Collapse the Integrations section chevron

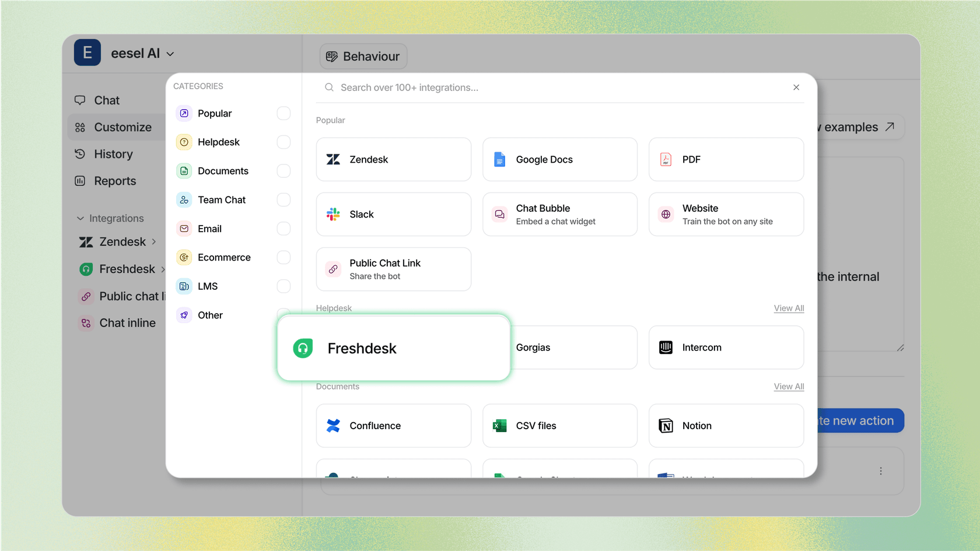(80, 218)
